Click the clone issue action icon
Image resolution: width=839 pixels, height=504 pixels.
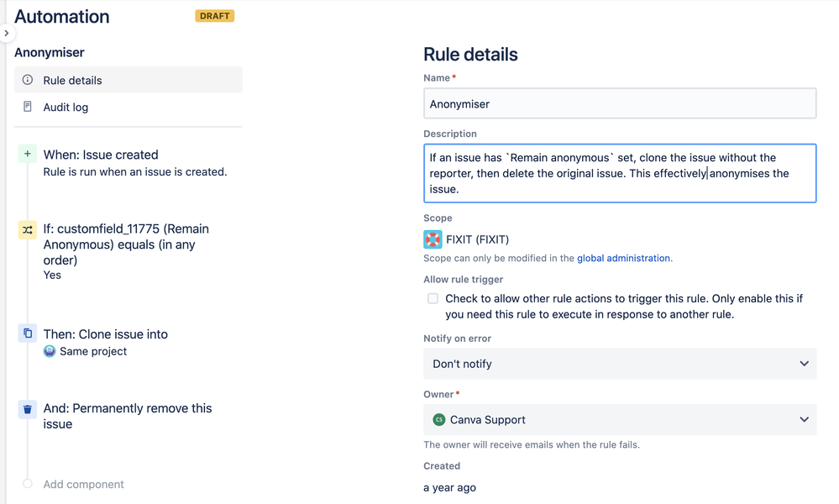[x=28, y=333]
